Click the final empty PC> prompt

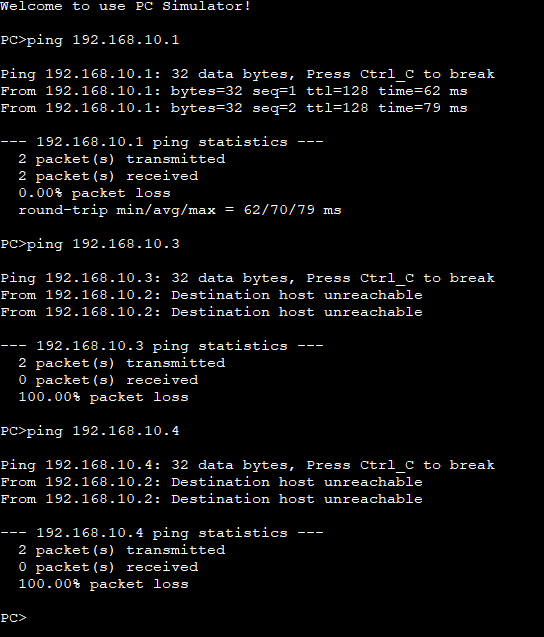[13, 618]
